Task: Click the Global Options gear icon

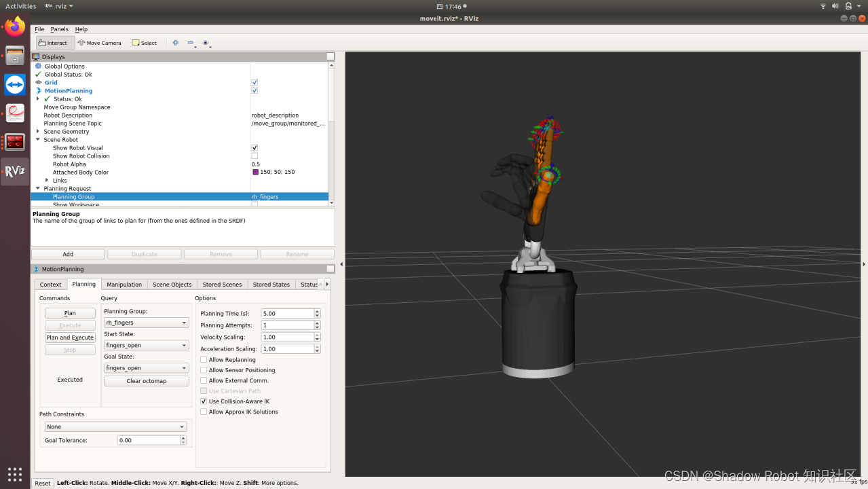Action: [x=39, y=66]
